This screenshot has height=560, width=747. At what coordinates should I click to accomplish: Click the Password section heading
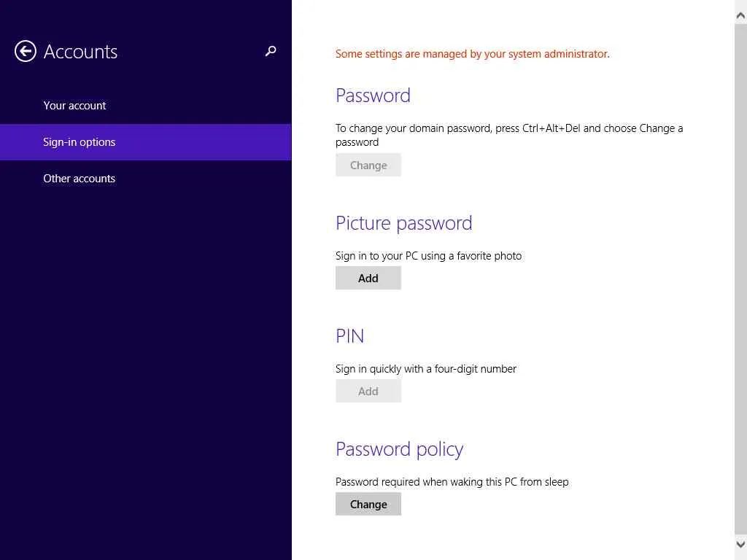pyautogui.click(x=373, y=96)
